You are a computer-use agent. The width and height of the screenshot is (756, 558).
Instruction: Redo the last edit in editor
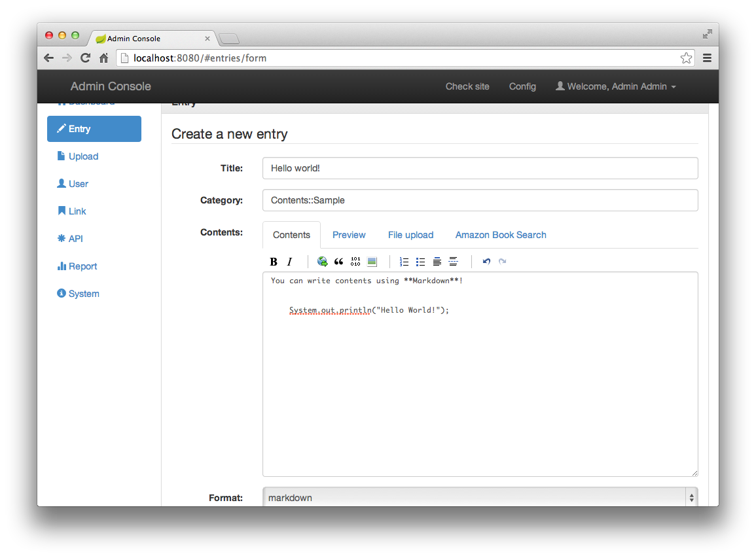(x=503, y=262)
